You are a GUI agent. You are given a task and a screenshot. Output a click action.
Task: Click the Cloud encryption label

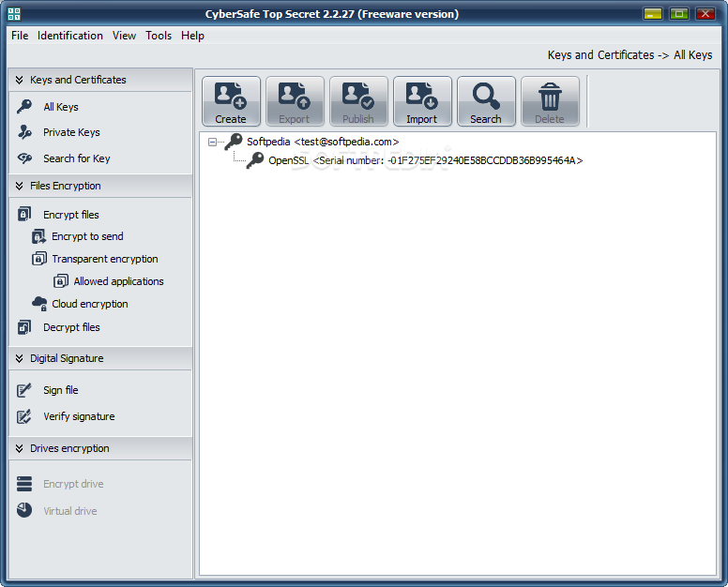(90, 305)
